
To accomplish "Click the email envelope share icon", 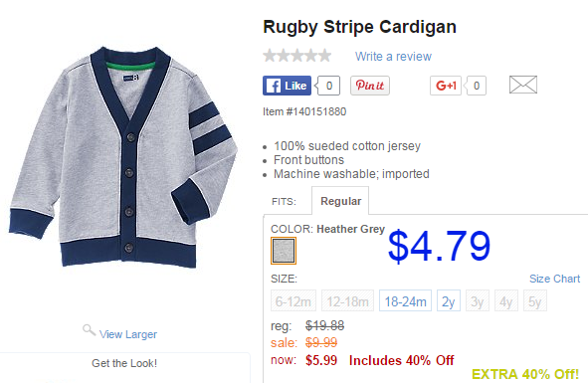I will pos(523,85).
